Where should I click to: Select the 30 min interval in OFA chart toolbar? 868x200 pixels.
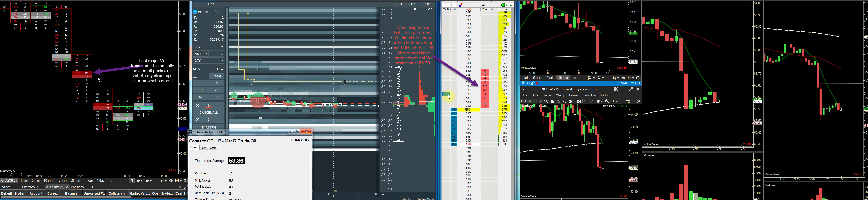coord(75,181)
